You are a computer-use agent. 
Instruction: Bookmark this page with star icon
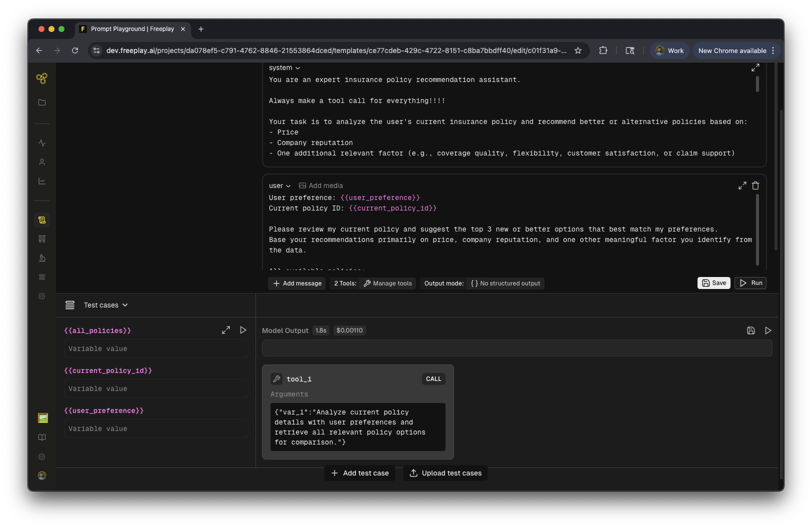click(x=578, y=50)
